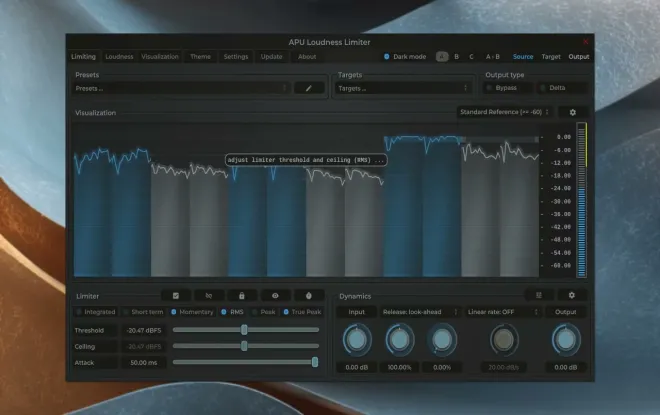This screenshot has width=660, height=415.
Task: Click the vertical level meter beside the scale
Action: (582, 200)
